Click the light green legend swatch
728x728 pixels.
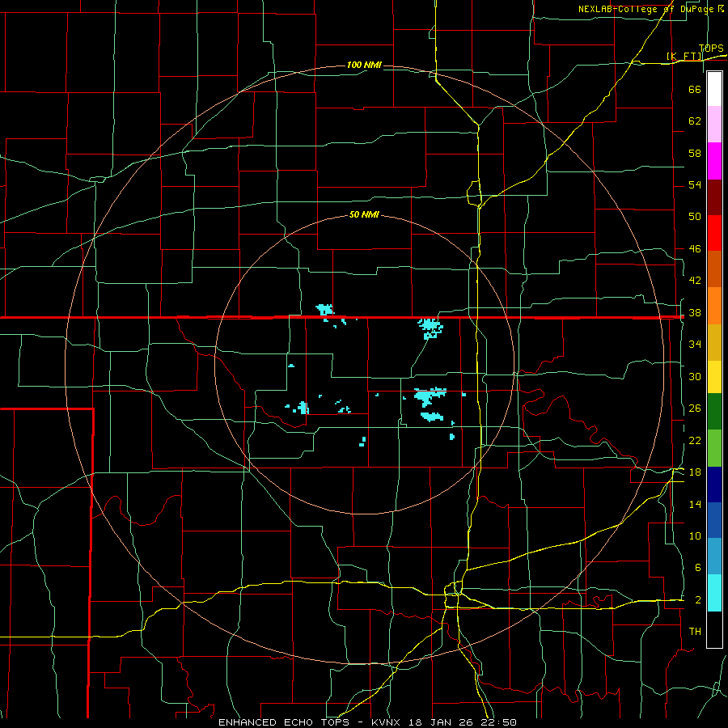coord(714,448)
